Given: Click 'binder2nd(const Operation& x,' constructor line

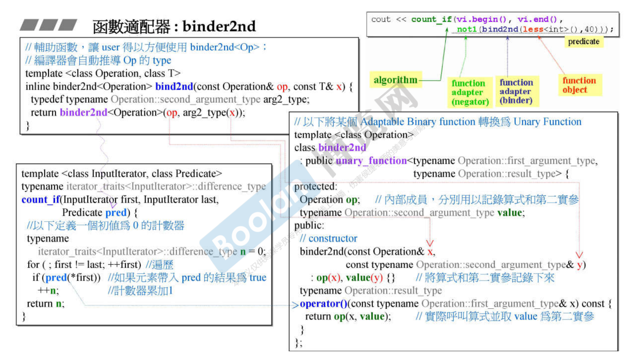Looking at the screenshot, I should click(368, 252).
